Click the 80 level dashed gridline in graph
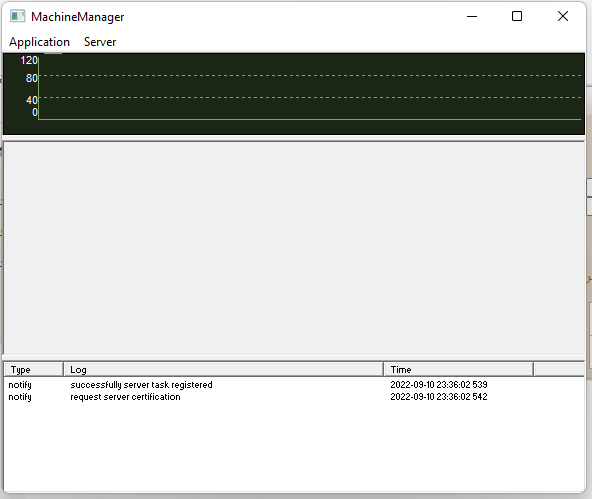This screenshot has width=592, height=499. (310, 75)
